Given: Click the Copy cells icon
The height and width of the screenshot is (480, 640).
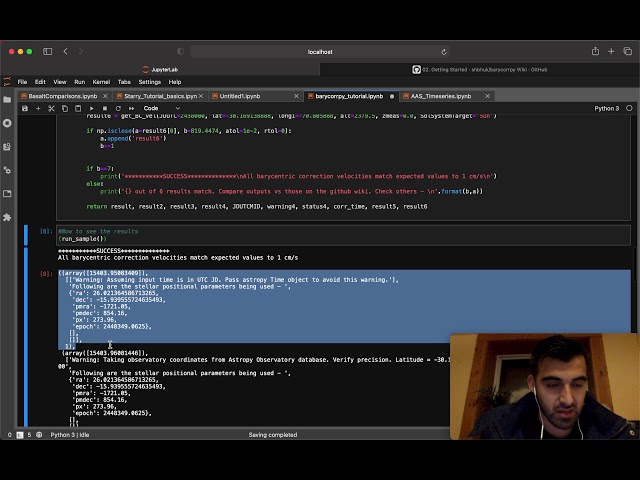Looking at the screenshot, I should 65,108.
